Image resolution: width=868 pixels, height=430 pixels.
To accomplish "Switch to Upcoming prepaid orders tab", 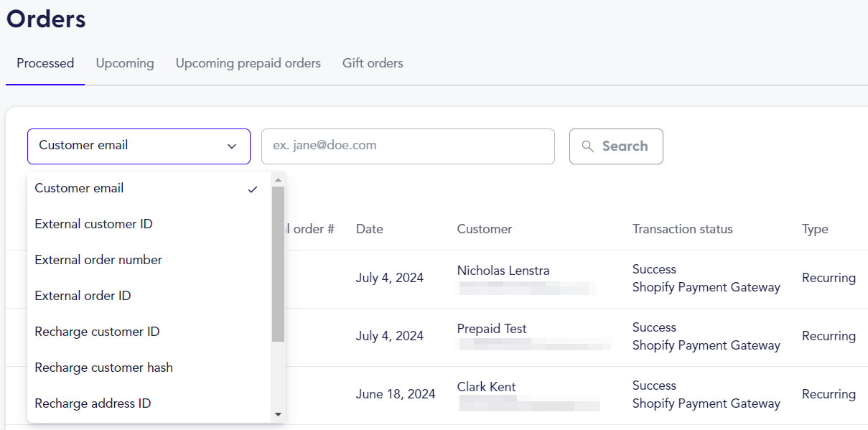I will [x=248, y=63].
